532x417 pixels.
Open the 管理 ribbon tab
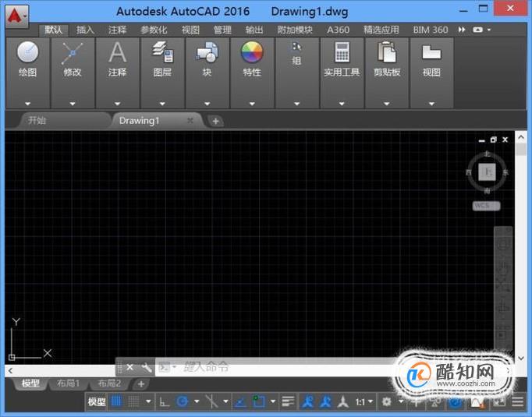pos(222,30)
